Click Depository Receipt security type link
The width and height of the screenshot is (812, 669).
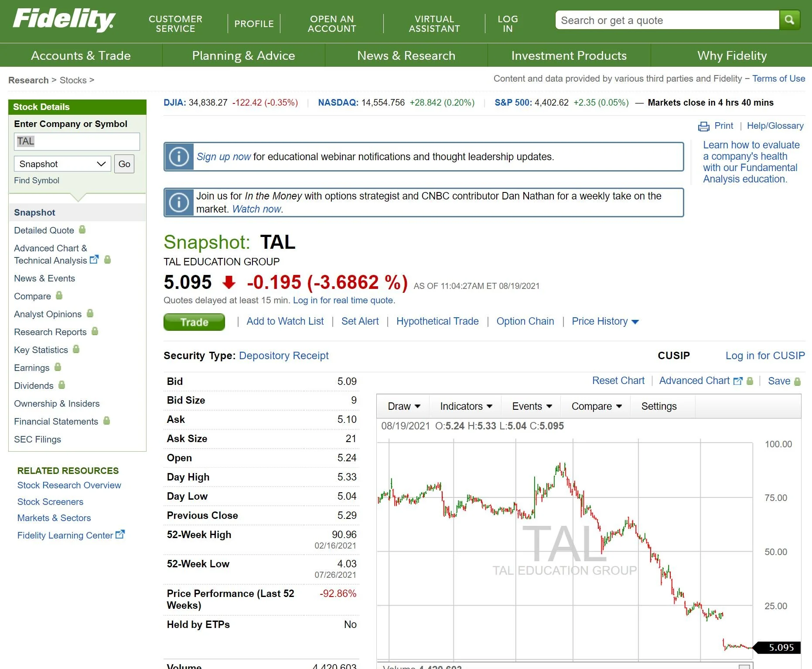click(x=284, y=356)
